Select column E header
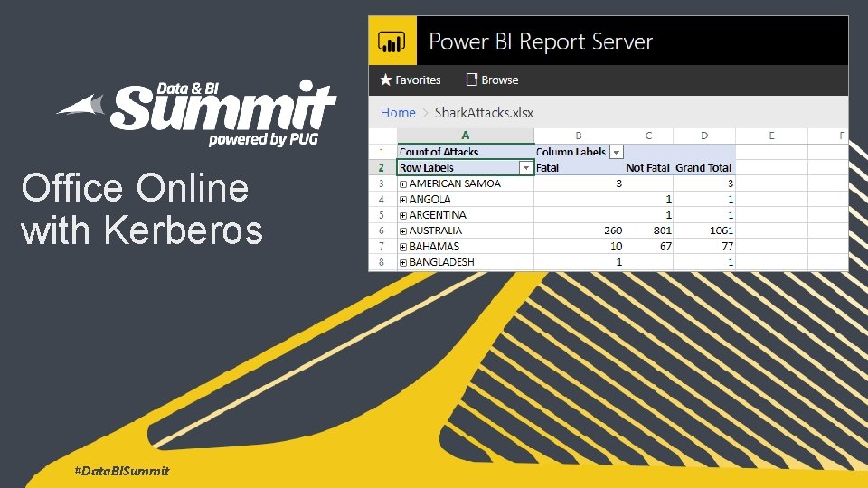Image resolution: width=868 pixels, height=488 pixels. (771, 136)
